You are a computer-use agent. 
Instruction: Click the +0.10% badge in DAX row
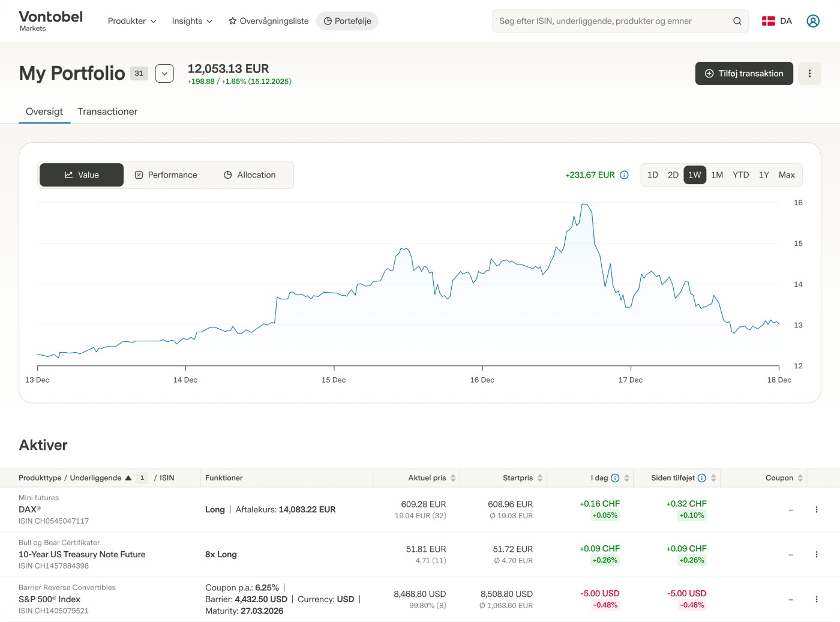click(x=692, y=515)
